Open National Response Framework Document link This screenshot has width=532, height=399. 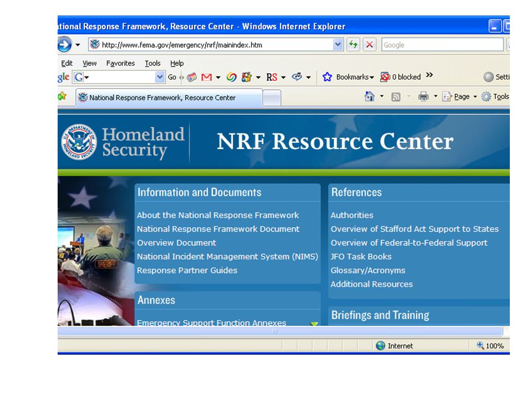(218, 229)
